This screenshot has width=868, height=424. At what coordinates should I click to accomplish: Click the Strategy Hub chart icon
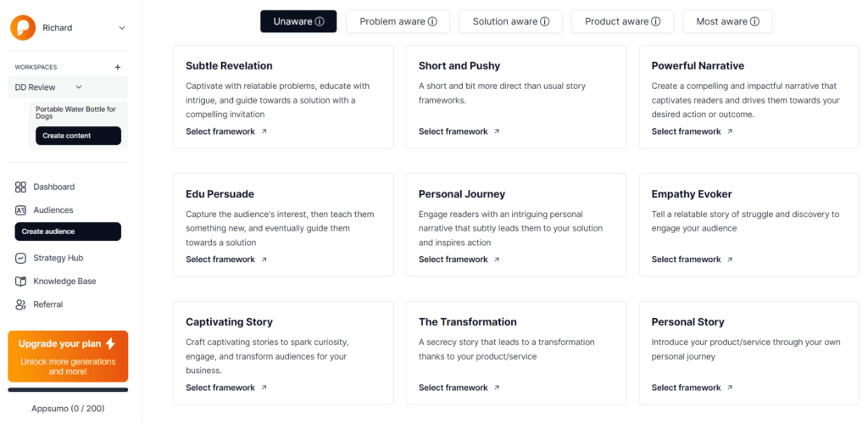(21, 258)
